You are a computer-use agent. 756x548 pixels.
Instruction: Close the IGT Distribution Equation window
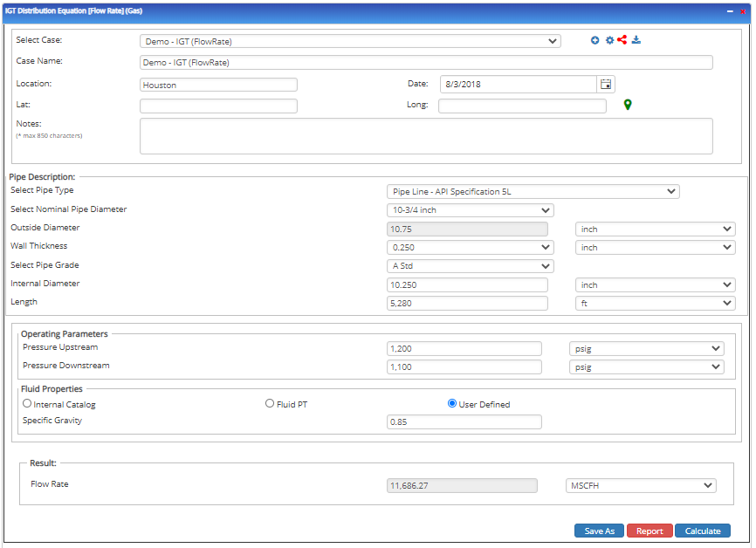pyautogui.click(x=743, y=10)
